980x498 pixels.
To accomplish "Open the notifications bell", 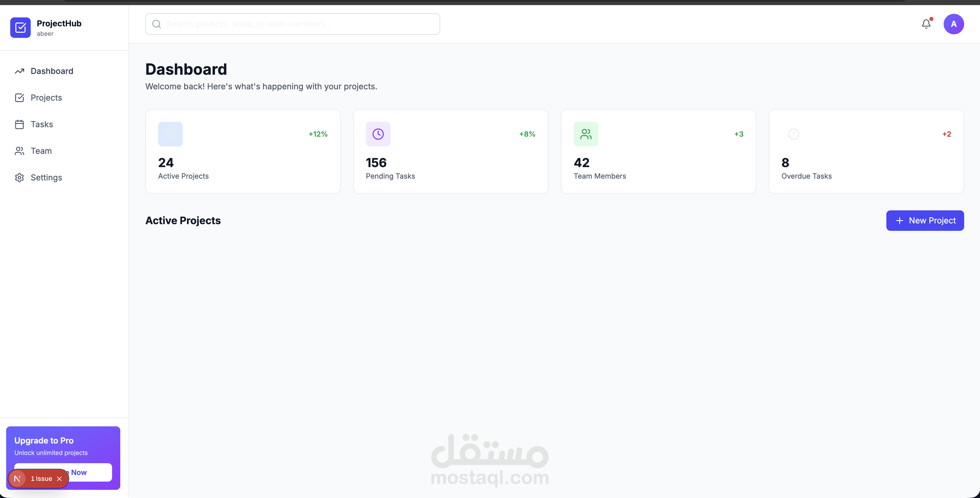I will [x=926, y=24].
